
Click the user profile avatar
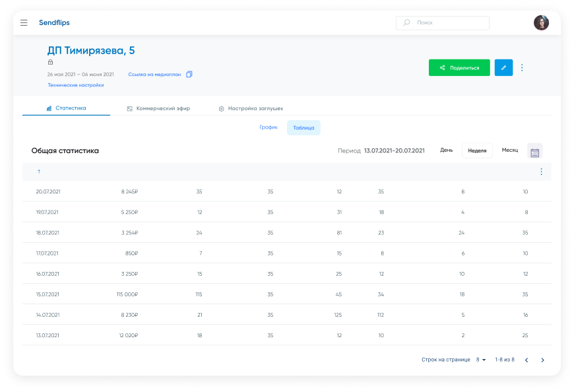[541, 23]
